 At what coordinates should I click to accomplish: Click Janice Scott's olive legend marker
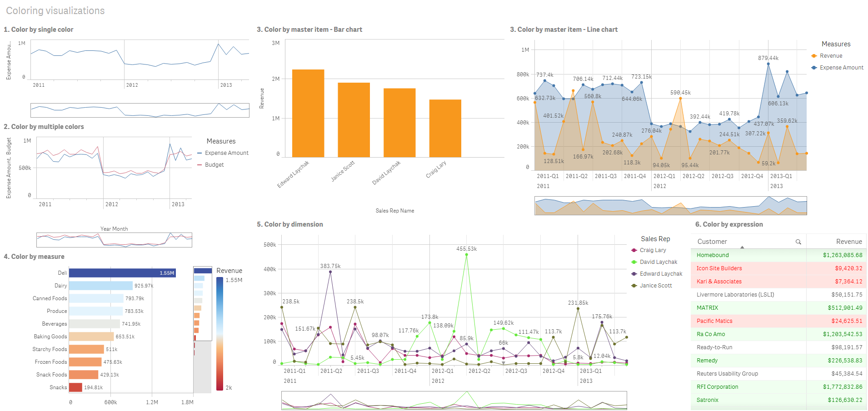click(633, 285)
